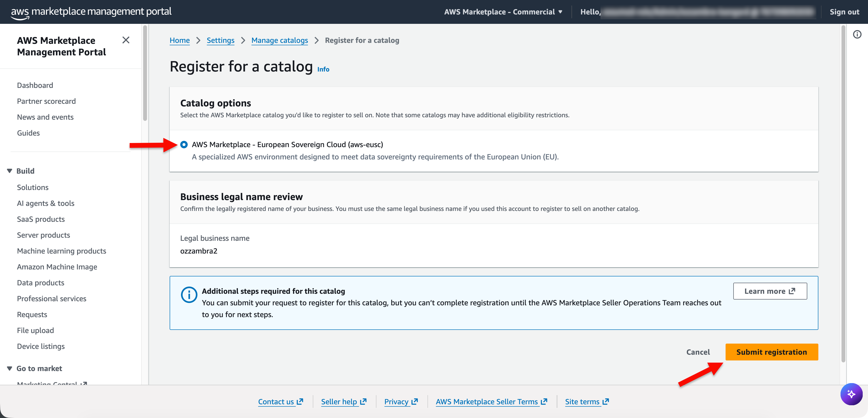This screenshot has width=868, height=418.
Task: Open News and events
Action: (46, 117)
